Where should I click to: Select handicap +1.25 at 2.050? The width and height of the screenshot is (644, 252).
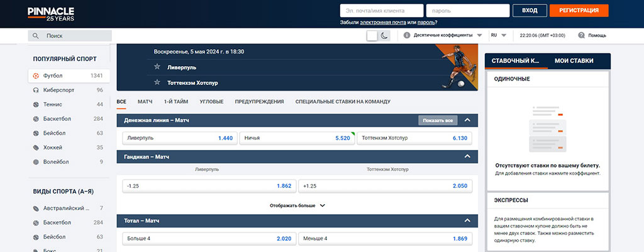[x=386, y=186]
